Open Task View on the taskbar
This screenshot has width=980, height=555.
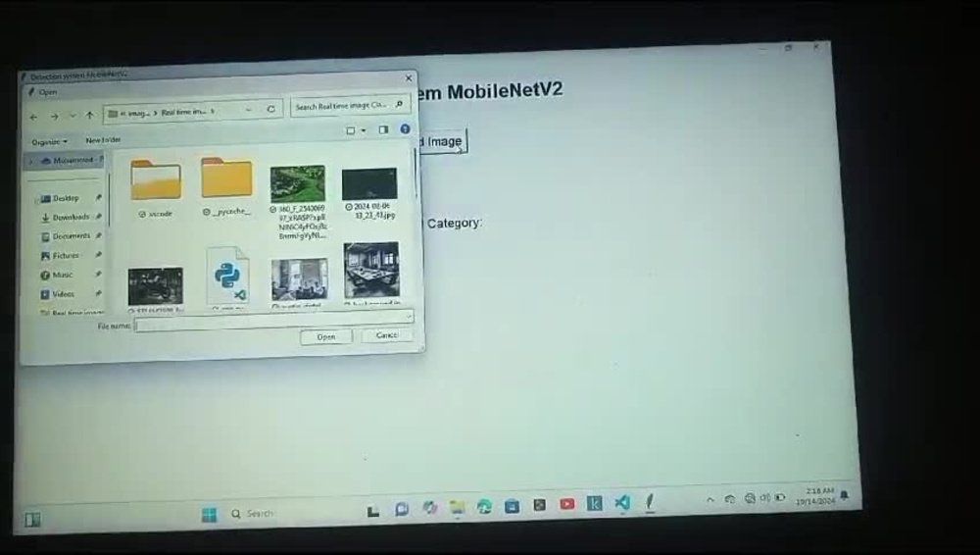(373, 511)
